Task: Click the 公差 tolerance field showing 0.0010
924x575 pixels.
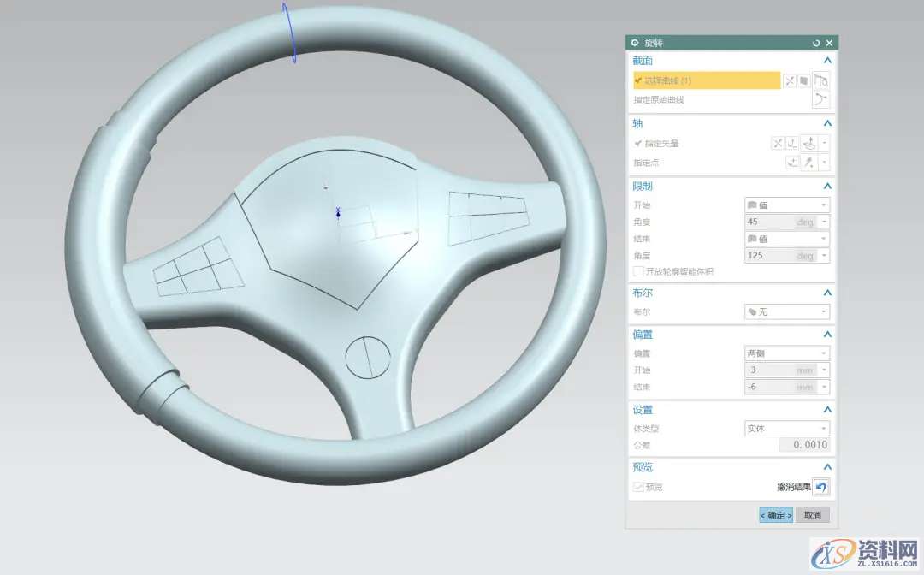Action: pyautogui.click(x=804, y=445)
